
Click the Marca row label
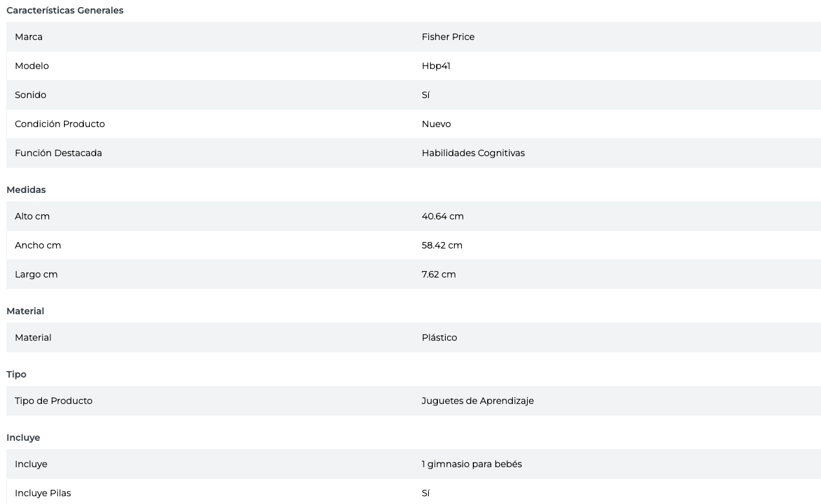pos(28,37)
